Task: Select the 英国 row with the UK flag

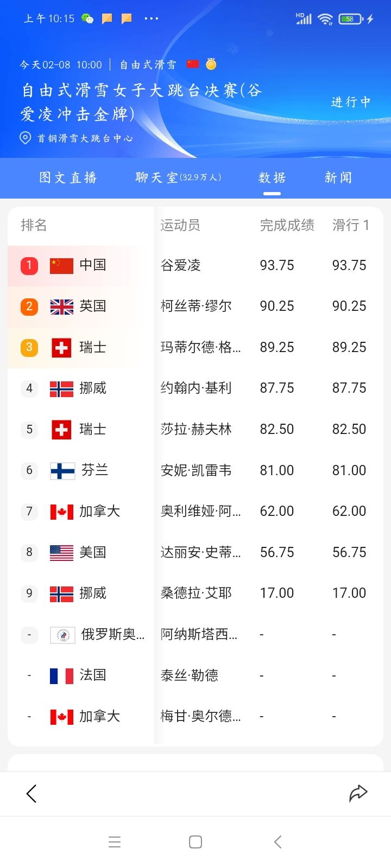Action: (x=195, y=306)
